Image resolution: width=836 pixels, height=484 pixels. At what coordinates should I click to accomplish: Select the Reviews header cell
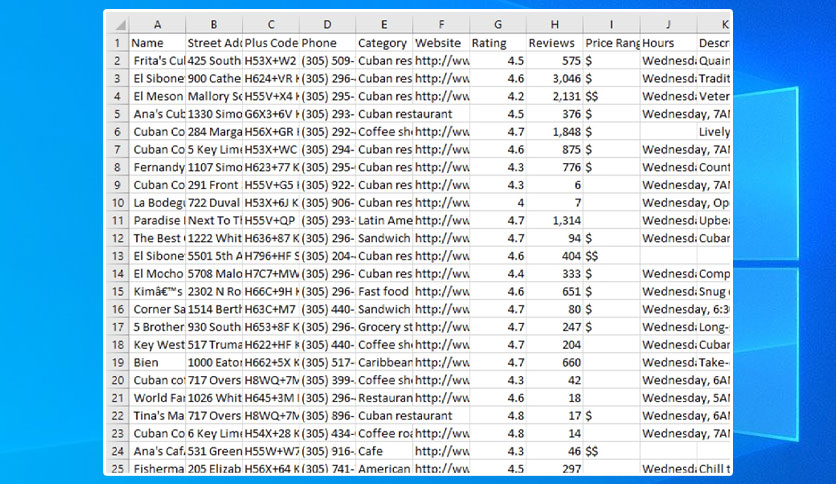[x=554, y=43]
